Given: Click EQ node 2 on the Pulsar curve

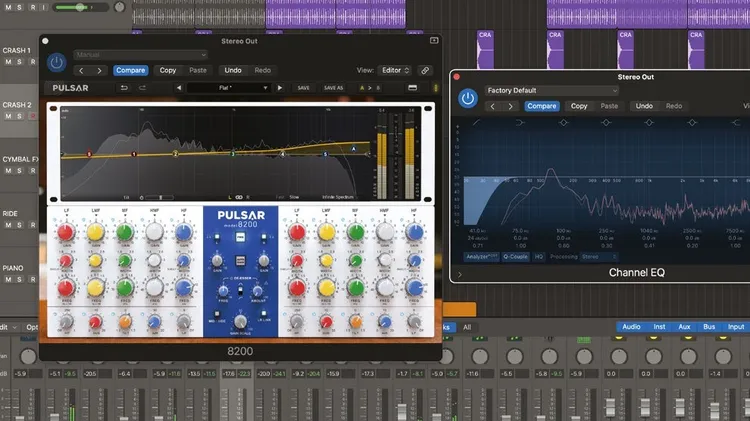Looking at the screenshot, I should tap(176, 154).
